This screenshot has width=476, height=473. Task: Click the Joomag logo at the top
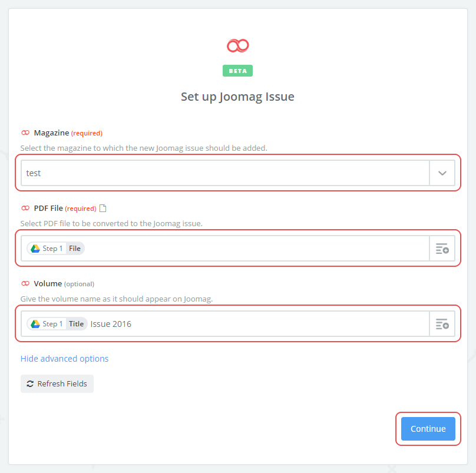click(238, 45)
